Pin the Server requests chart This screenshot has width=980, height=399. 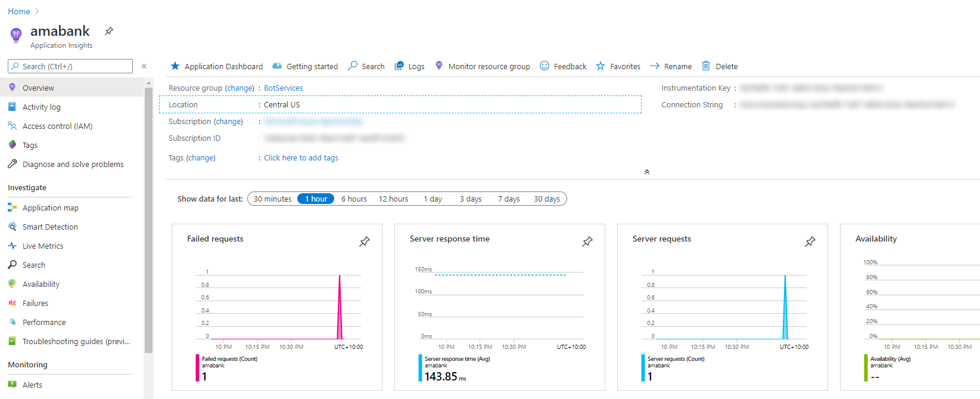tap(810, 242)
